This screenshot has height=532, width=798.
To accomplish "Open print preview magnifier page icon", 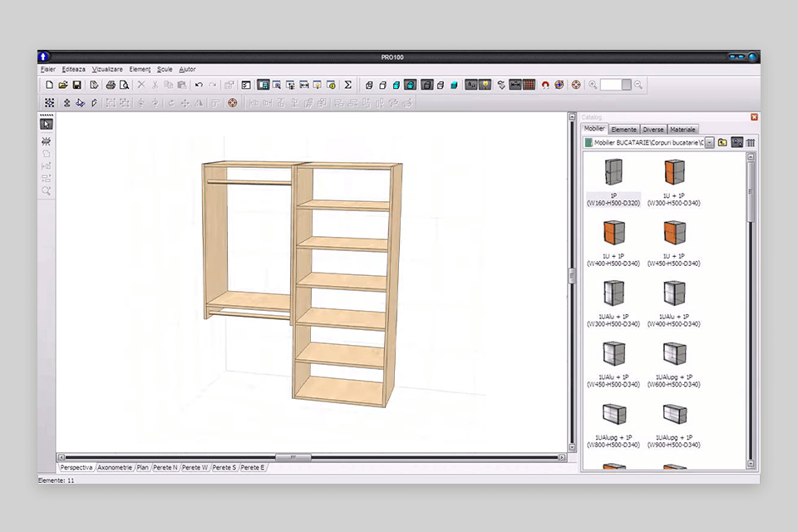I will point(124,85).
